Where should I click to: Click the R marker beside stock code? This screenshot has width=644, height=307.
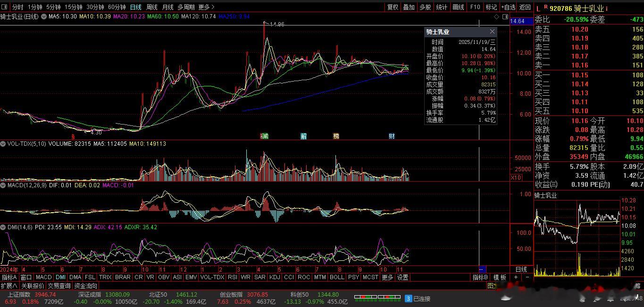click(x=546, y=7)
